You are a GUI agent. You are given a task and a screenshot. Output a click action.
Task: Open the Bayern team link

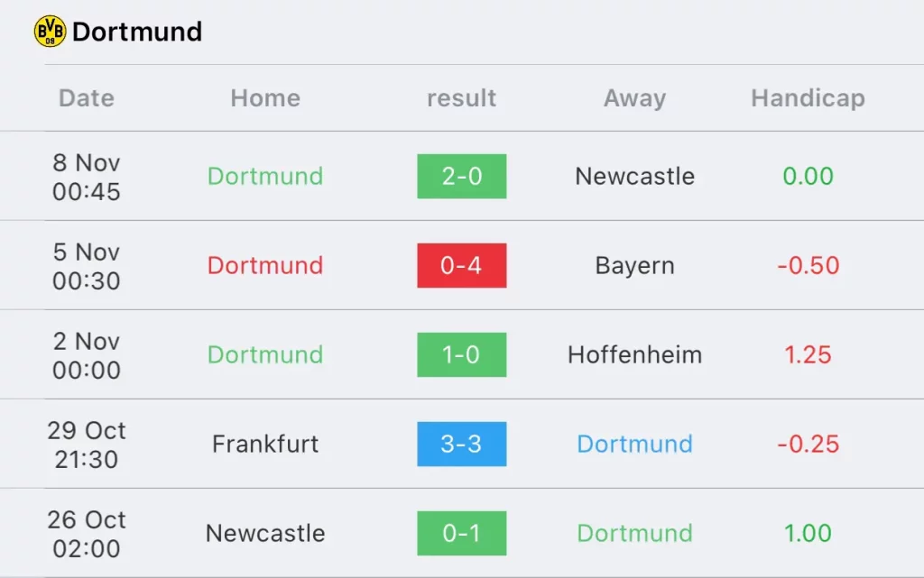[x=634, y=266]
